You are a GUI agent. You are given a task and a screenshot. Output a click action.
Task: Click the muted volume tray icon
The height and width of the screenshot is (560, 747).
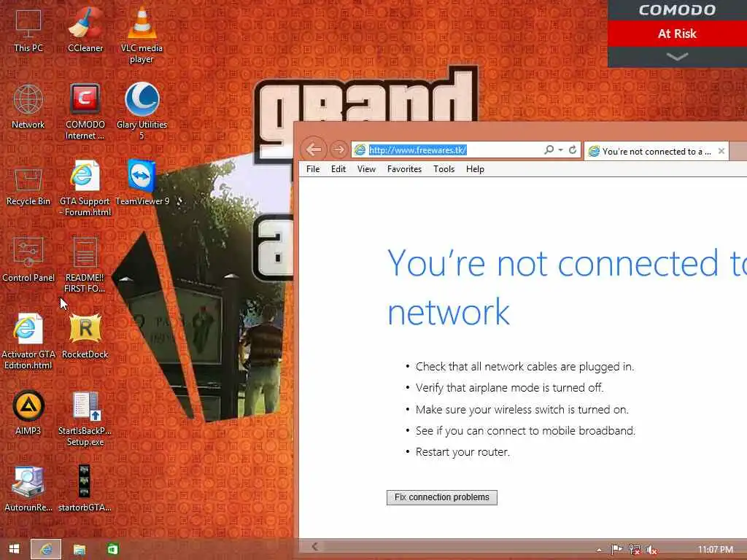(651, 550)
